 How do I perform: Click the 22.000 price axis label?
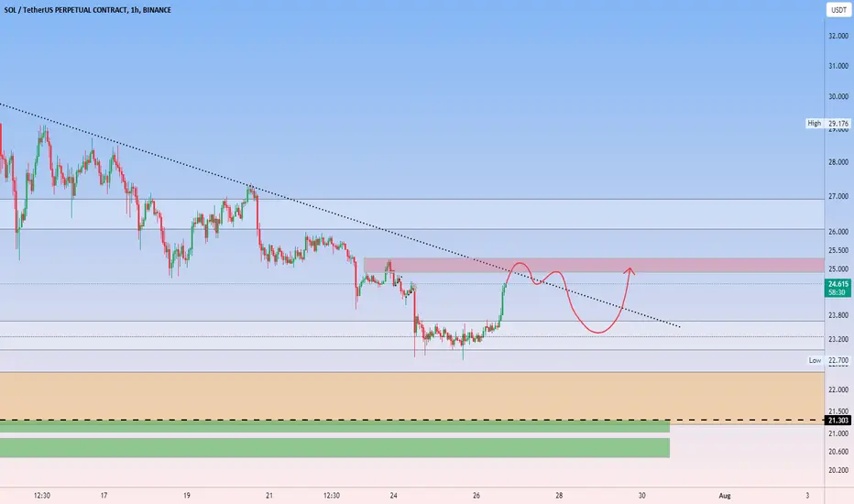(838, 389)
